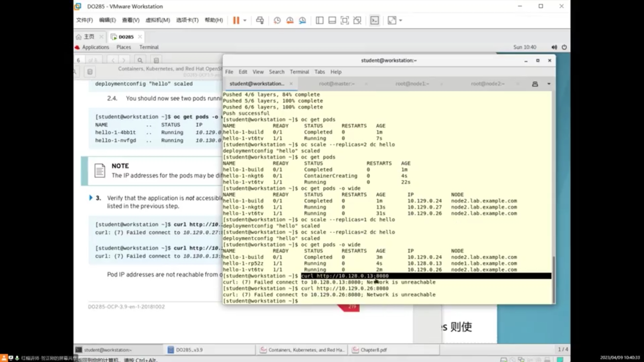The height and width of the screenshot is (362, 644).
Task: Close the DO285 VM tab
Action: coord(140,37)
